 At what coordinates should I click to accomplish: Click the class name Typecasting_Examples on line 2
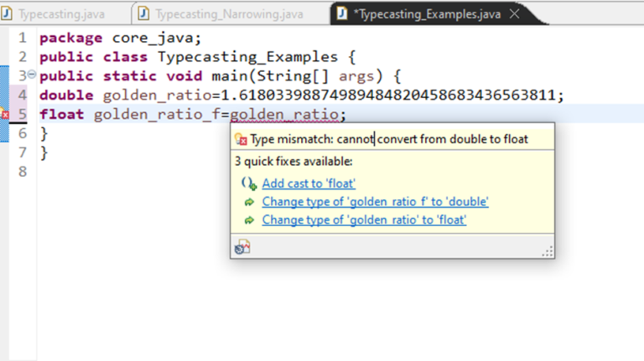247,57
